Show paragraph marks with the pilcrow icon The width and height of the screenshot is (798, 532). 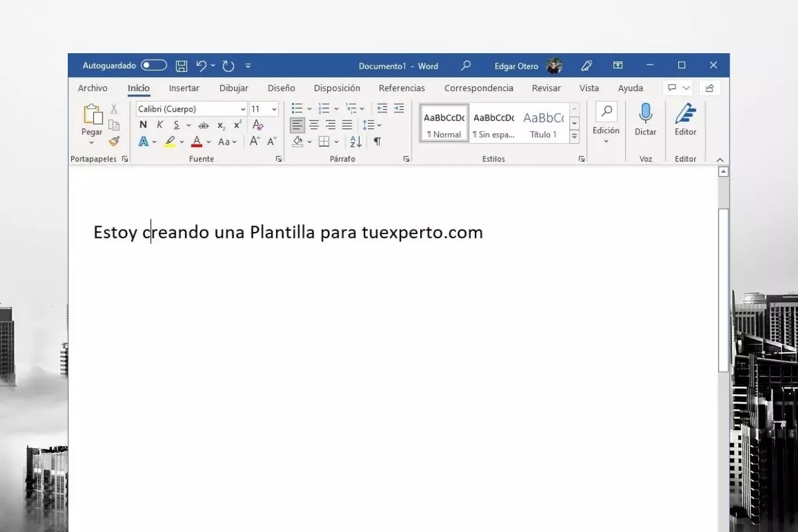pyautogui.click(x=377, y=141)
